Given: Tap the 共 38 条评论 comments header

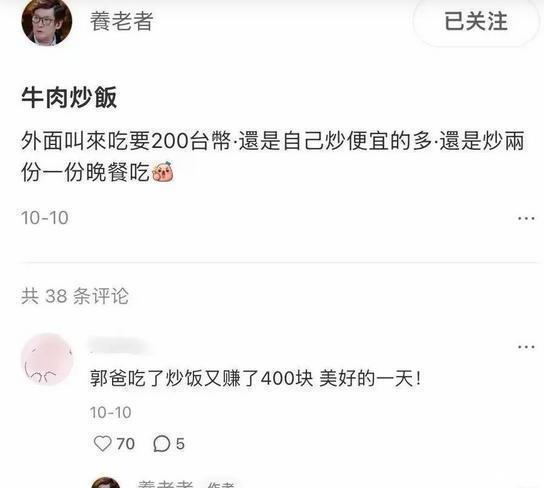Looking at the screenshot, I should click(x=75, y=296).
